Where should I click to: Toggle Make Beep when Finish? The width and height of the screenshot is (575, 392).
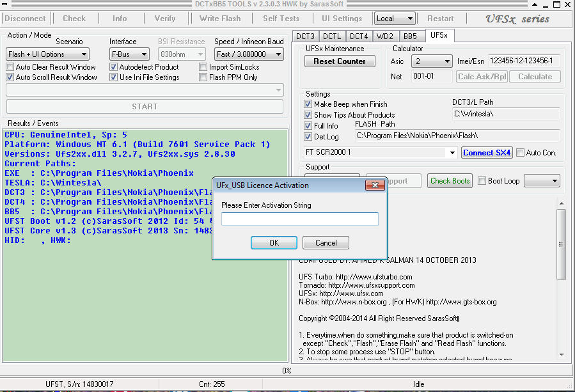coord(308,104)
